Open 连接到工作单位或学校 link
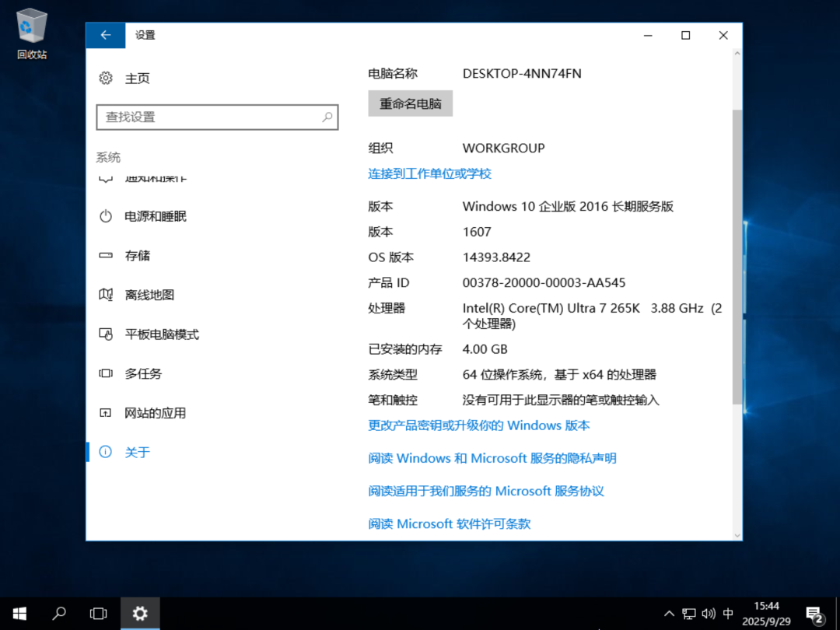Screen dimensions: 840x630 pyautogui.click(x=429, y=173)
